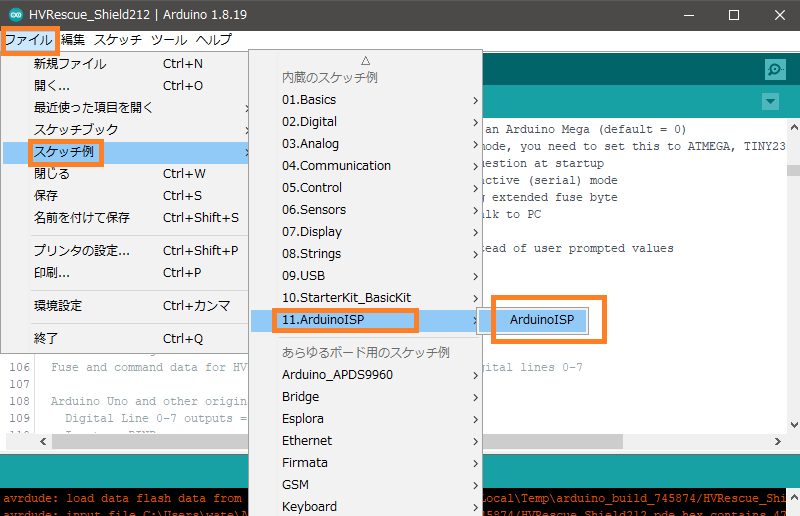800x516 pixels.
Task: Expand 最近使った項目を開く submenu
Action: tap(126, 108)
